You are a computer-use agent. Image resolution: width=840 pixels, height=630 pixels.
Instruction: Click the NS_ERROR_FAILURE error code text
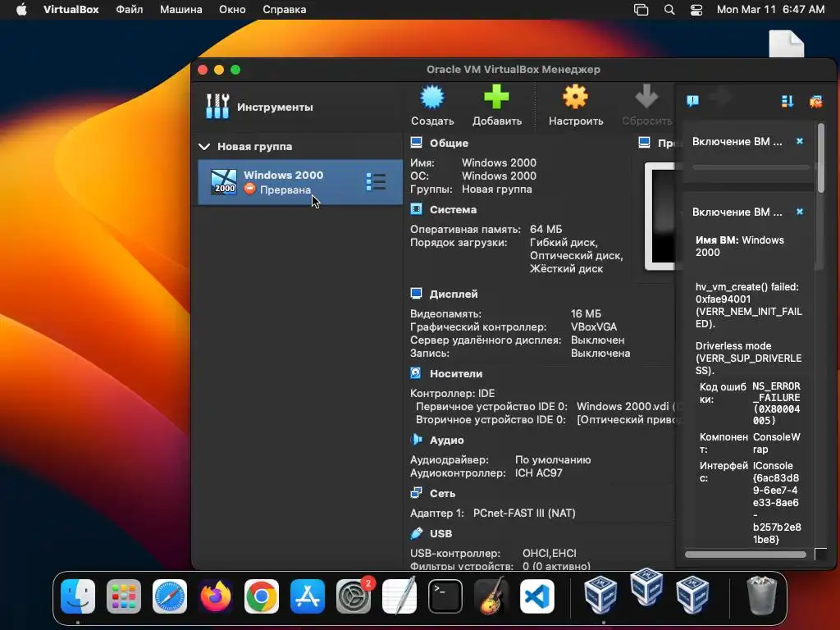tap(776, 404)
